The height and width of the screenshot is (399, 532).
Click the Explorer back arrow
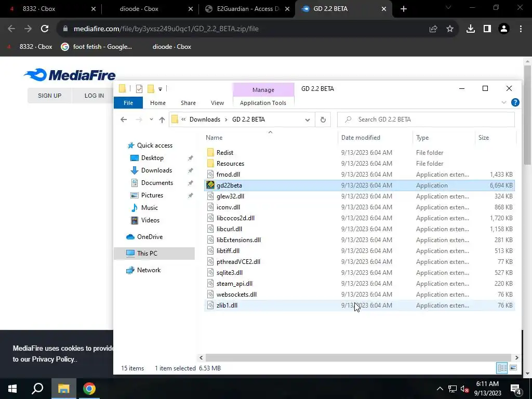pos(124,119)
